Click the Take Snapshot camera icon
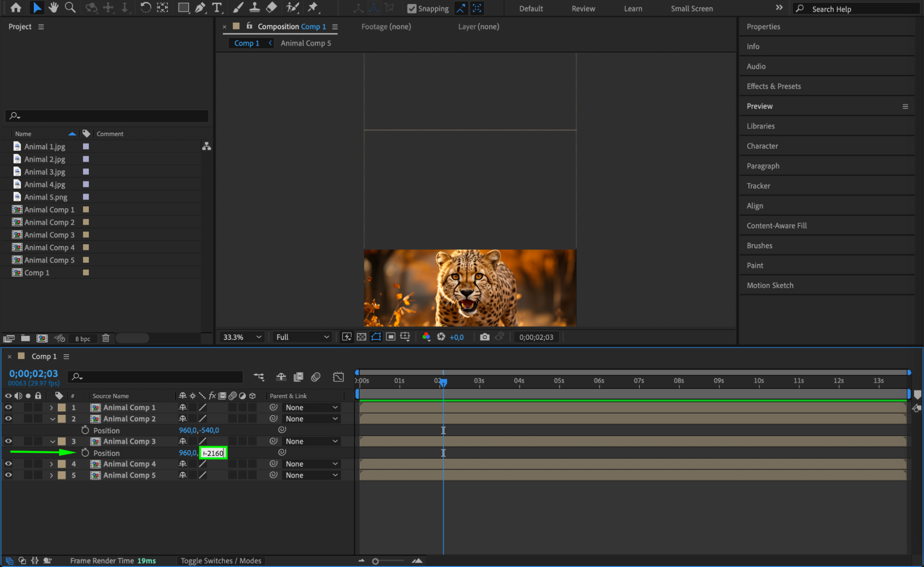 [484, 337]
